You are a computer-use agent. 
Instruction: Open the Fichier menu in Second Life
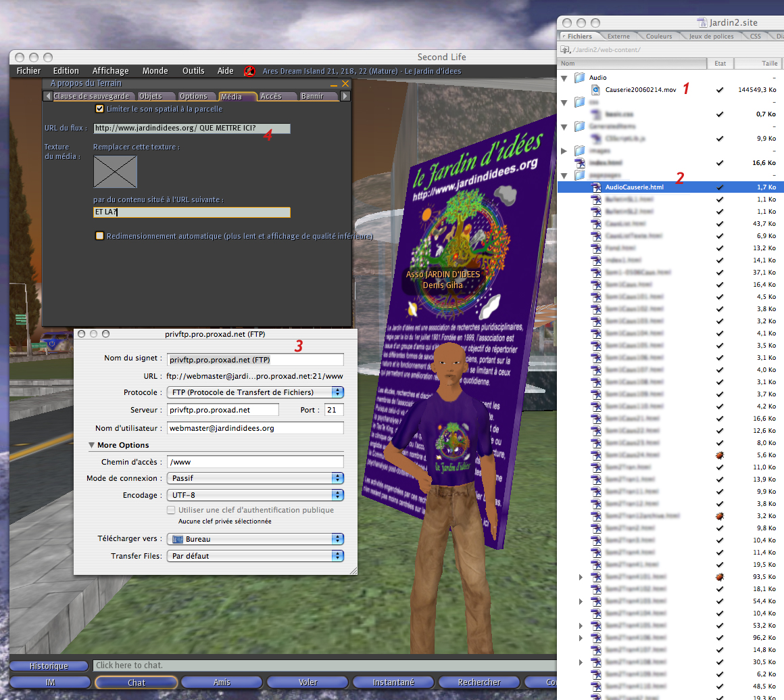coord(28,71)
